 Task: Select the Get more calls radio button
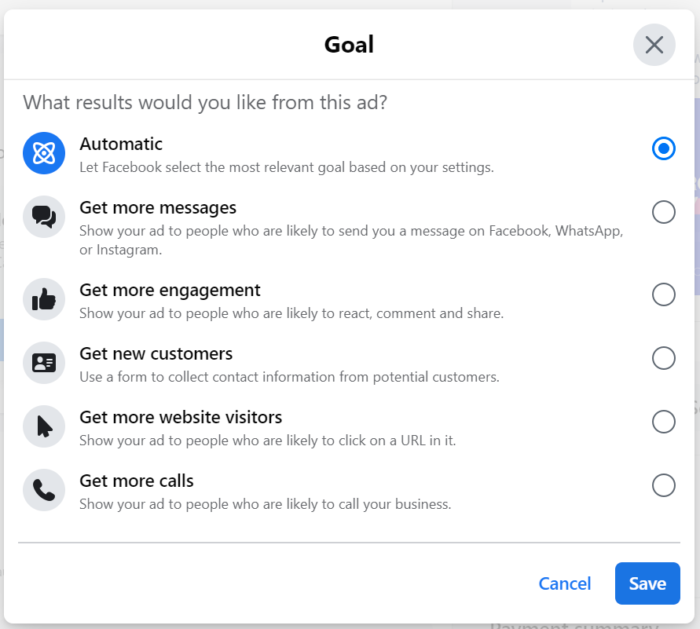click(x=663, y=485)
